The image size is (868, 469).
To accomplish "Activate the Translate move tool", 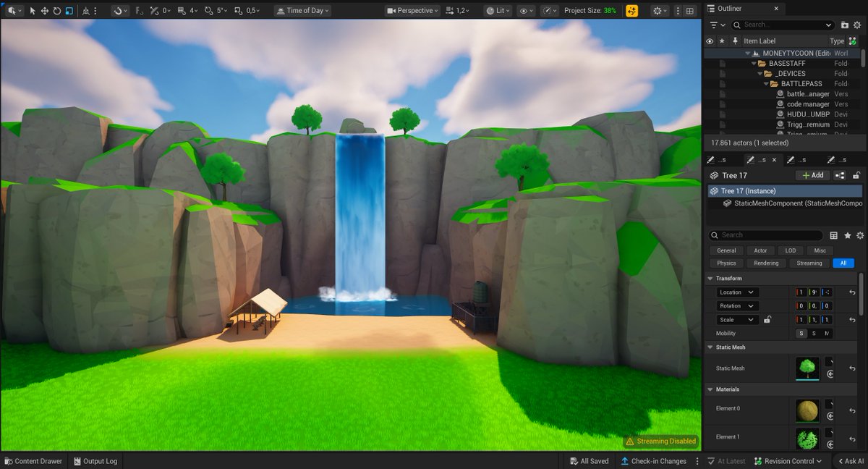I will tap(45, 11).
